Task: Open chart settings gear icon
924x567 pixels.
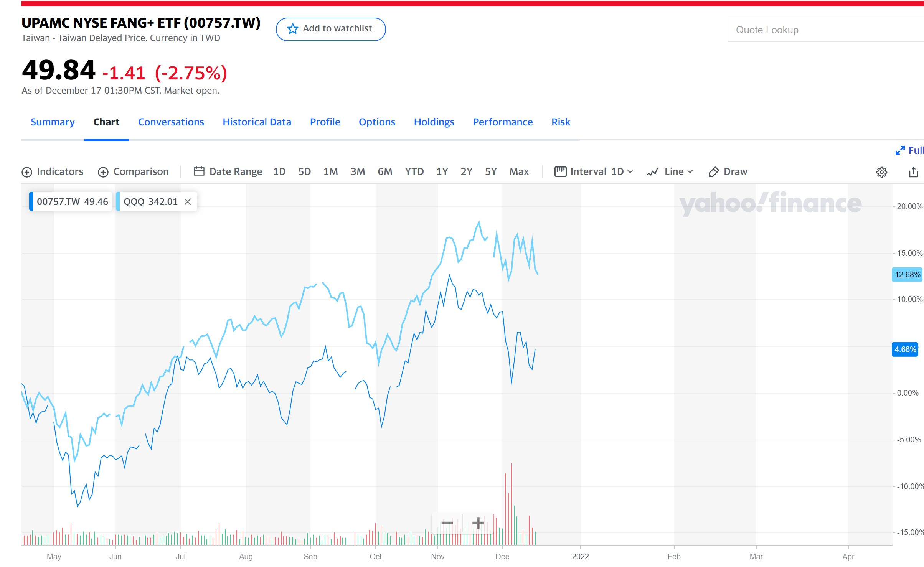Action: click(881, 172)
